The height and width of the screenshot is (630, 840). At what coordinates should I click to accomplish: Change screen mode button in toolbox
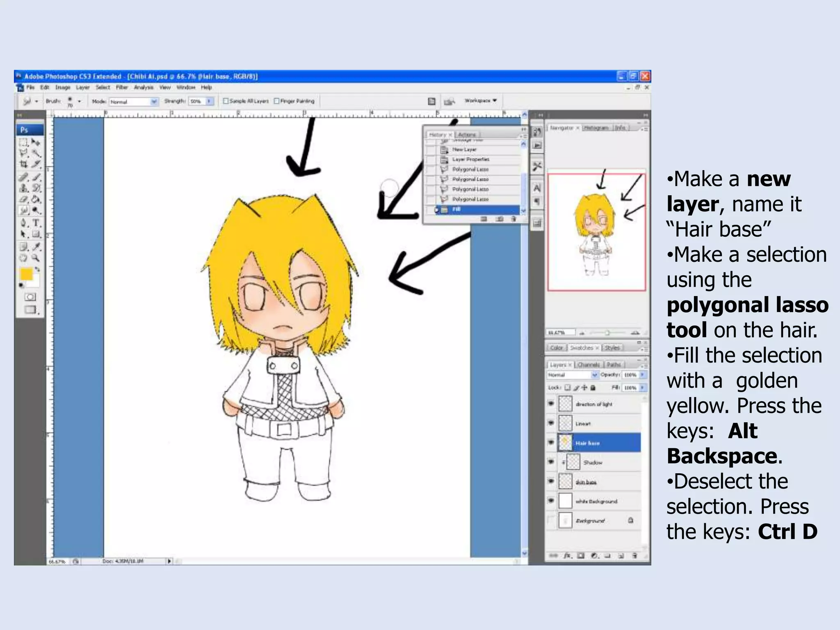[30, 310]
